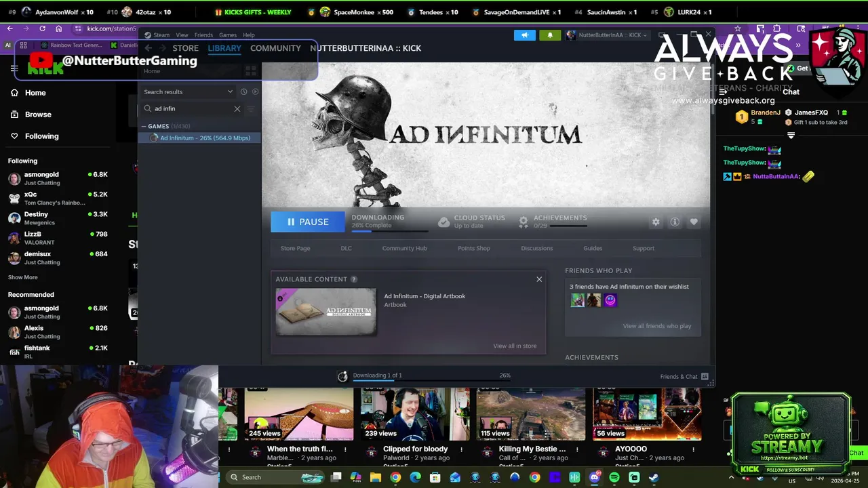Screen dimensions: 868x488
Task: Switch to the COMMUNITY tab
Action: (275, 48)
